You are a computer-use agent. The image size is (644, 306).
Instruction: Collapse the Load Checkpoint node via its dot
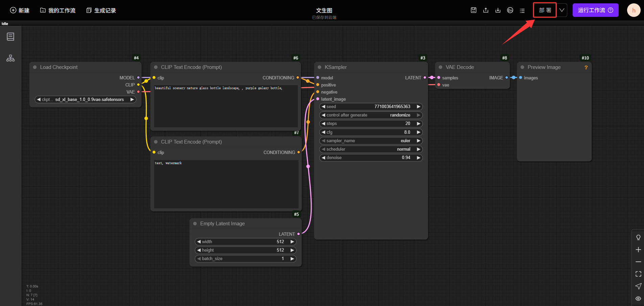35,67
